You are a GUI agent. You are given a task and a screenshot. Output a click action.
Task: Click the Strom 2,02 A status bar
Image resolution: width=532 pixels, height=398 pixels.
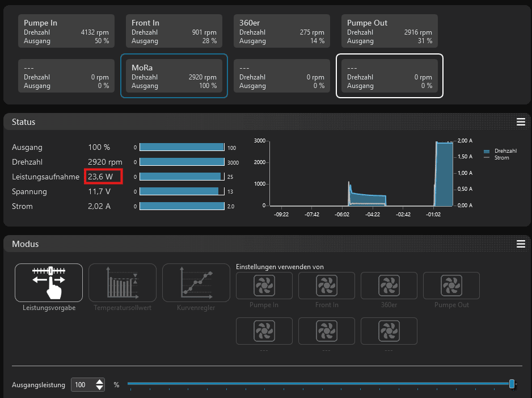click(182, 206)
